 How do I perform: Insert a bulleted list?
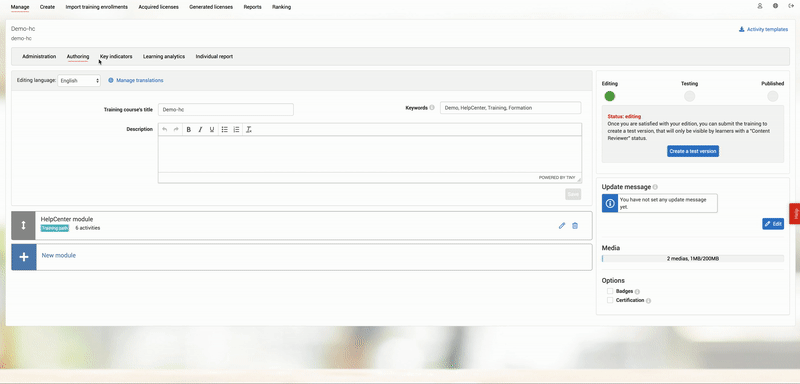coord(224,130)
